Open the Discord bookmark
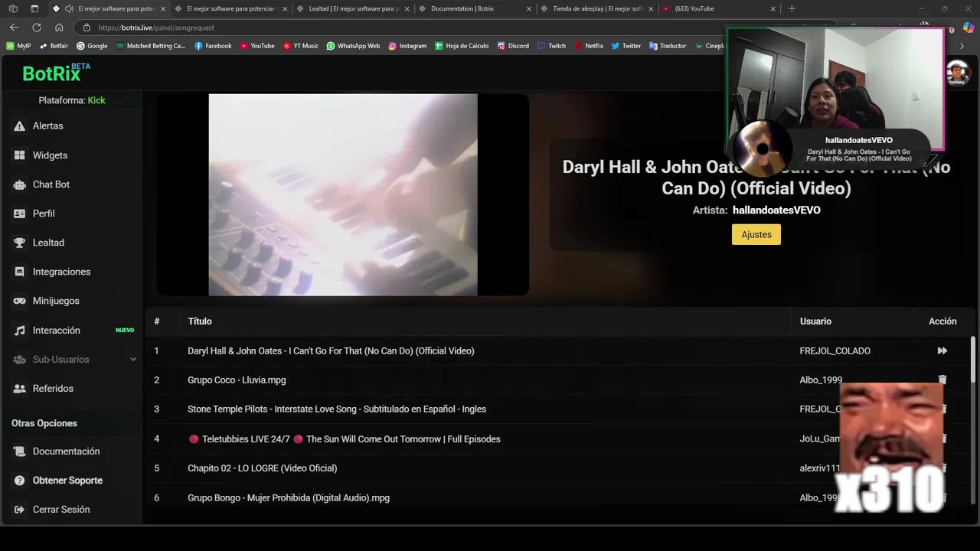 click(513, 46)
